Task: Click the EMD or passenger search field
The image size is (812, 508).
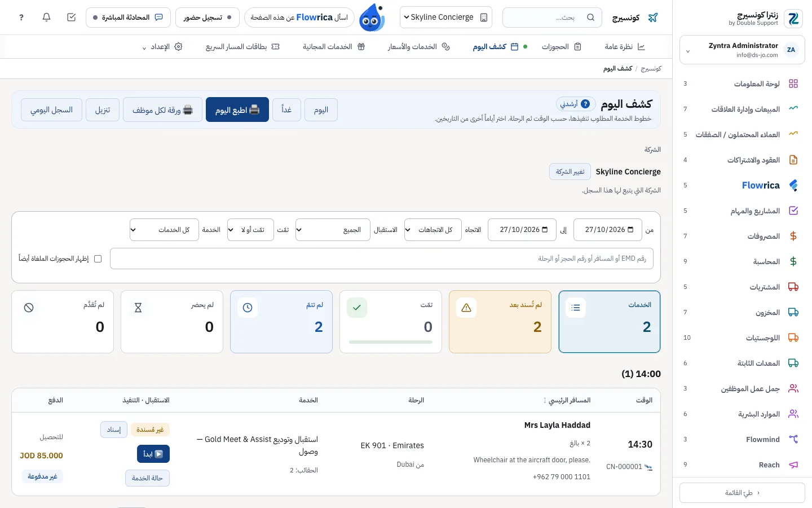Action: tap(382, 259)
